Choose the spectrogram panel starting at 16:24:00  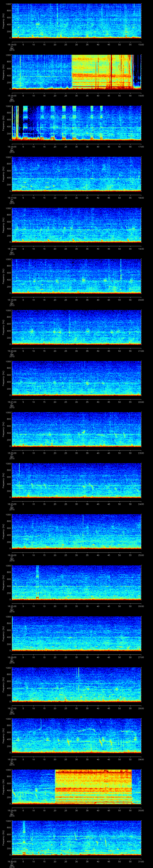coord(77,531)
